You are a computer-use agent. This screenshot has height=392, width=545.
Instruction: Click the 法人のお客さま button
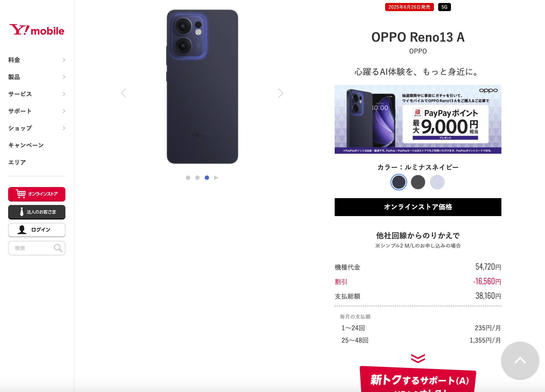click(x=37, y=212)
